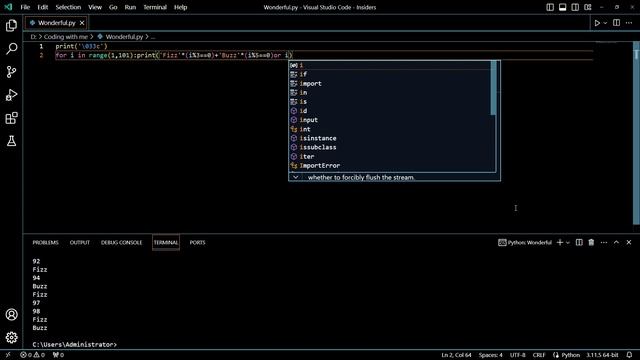Screen dimensions: 640x360
Task: Select the 'is' keyword suggestion
Action: tap(390, 102)
